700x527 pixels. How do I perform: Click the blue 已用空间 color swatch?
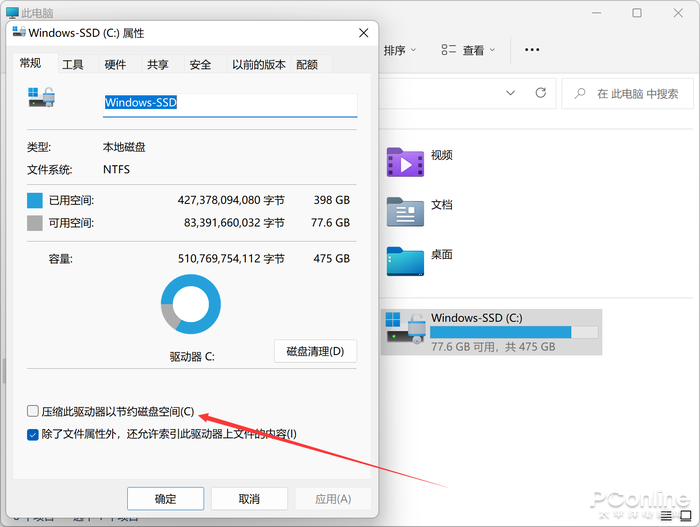coord(35,201)
